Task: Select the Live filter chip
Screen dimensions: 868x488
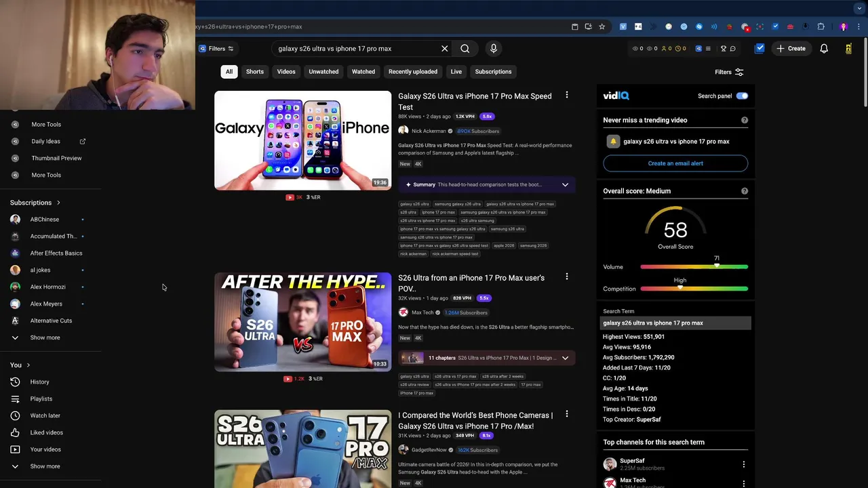Action: click(x=456, y=72)
